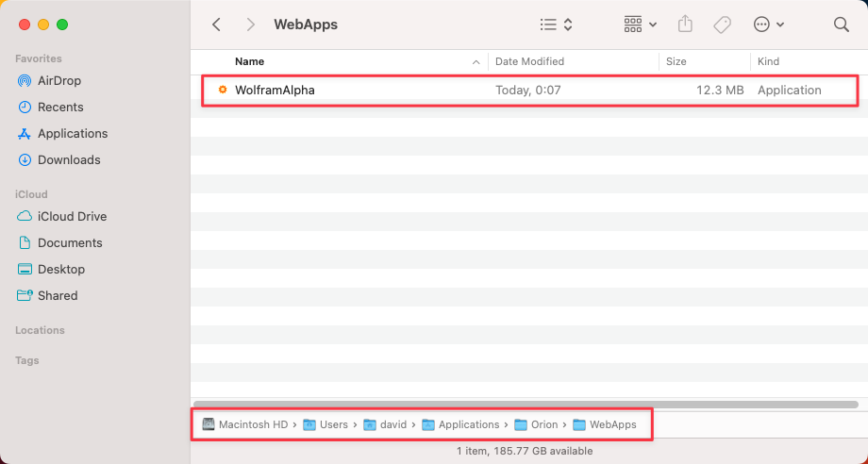This screenshot has height=464, width=868.
Task: Open Downloads in the sidebar
Action: [58, 159]
